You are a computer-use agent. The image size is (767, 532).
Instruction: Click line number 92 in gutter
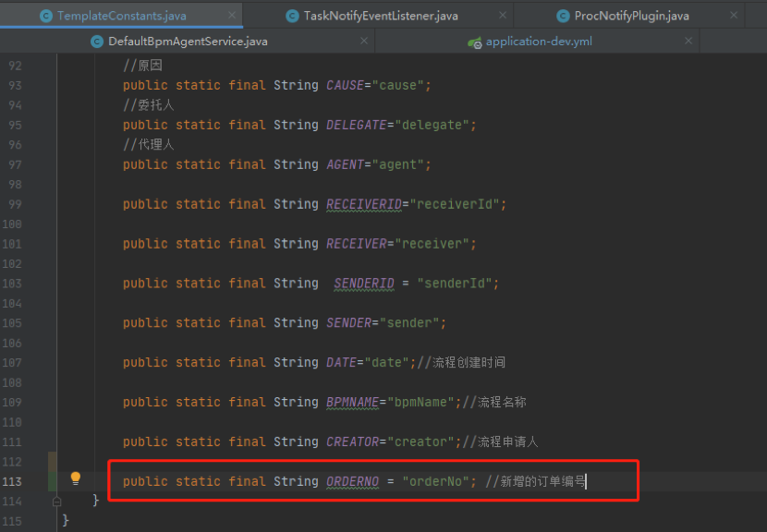pyautogui.click(x=15, y=66)
